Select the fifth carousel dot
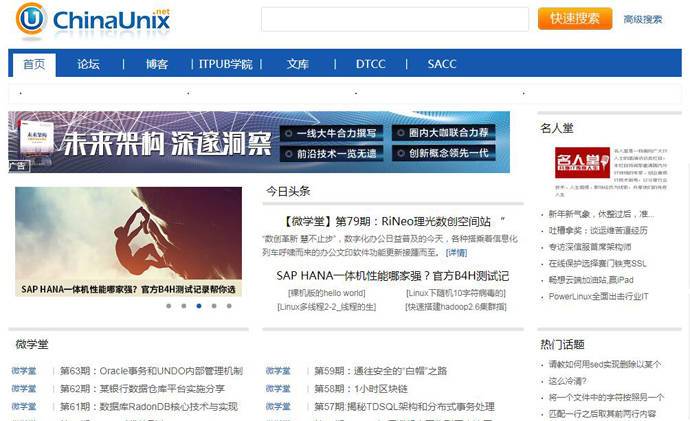Viewport: 690px width, 421px height. pyautogui.click(x=229, y=306)
